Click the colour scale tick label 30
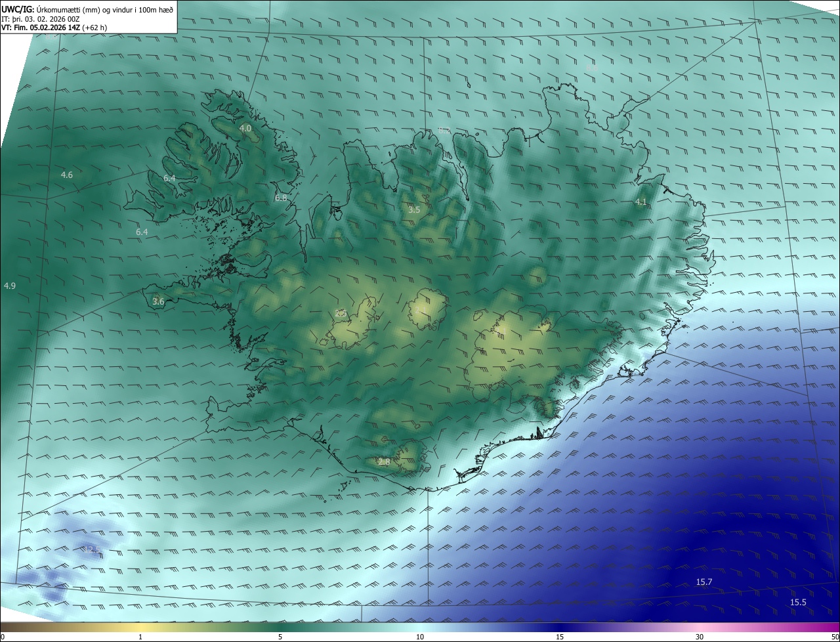Image resolution: width=840 pixels, height=642 pixels. pos(700,637)
